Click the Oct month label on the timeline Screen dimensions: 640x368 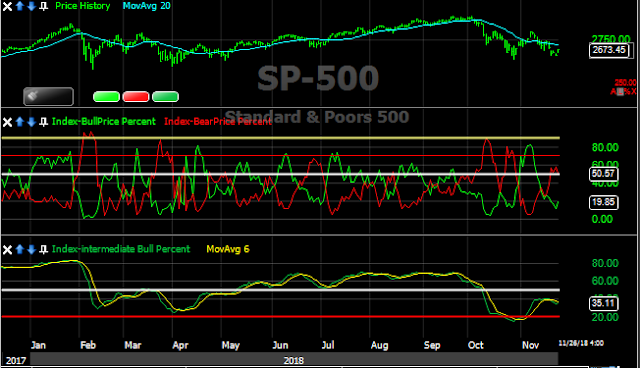(476, 346)
